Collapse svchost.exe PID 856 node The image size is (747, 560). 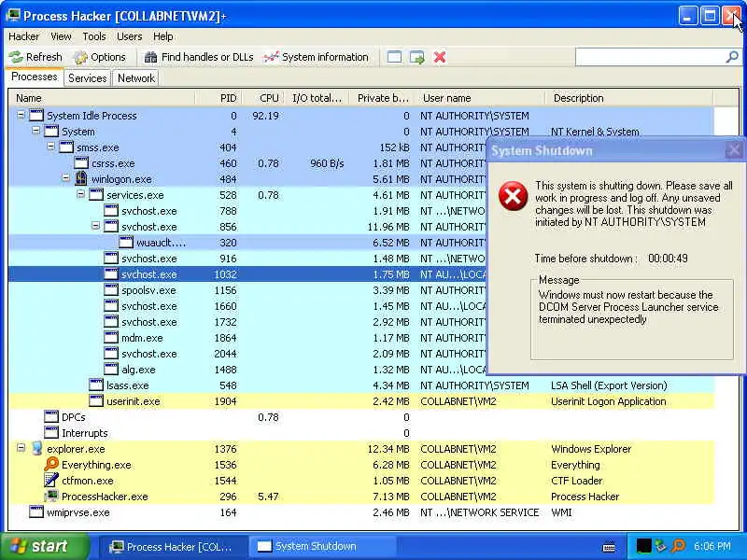click(x=95, y=226)
